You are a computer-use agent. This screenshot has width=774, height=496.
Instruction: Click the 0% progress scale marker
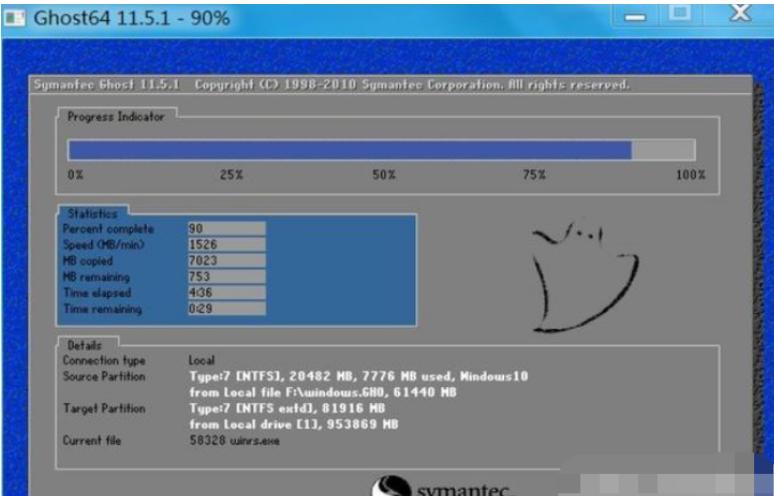[x=76, y=175]
